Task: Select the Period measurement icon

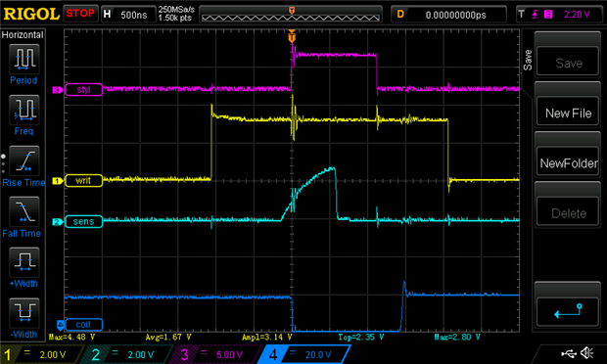Action: pyautogui.click(x=24, y=59)
